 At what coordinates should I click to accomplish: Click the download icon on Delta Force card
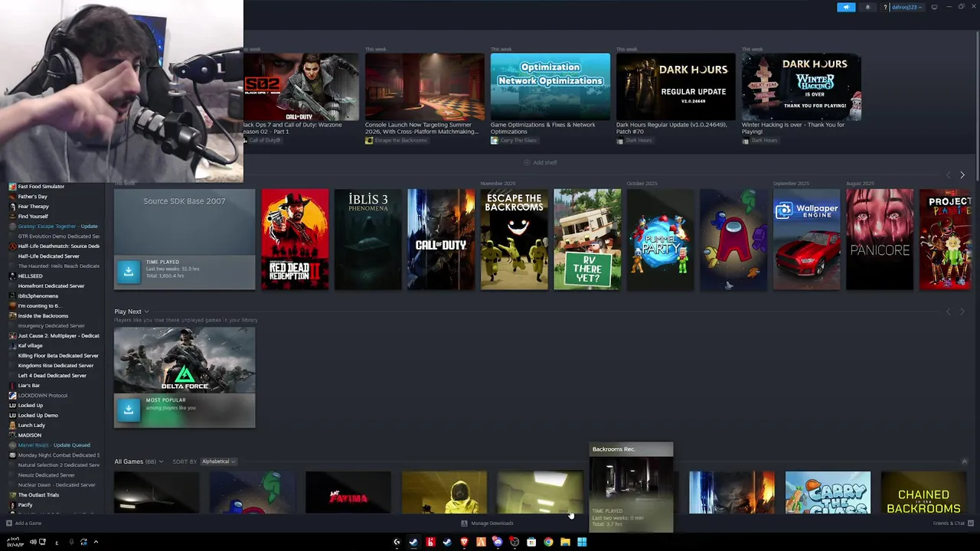tap(129, 409)
